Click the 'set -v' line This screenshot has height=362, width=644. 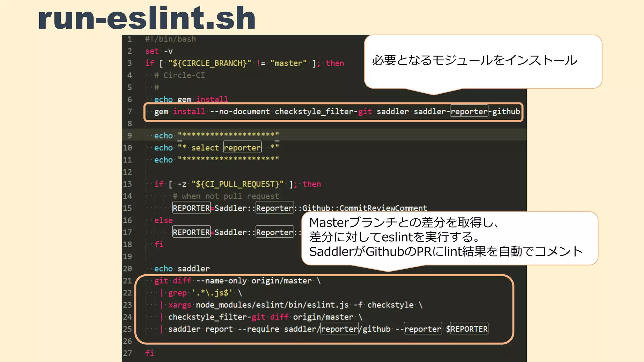click(x=159, y=51)
